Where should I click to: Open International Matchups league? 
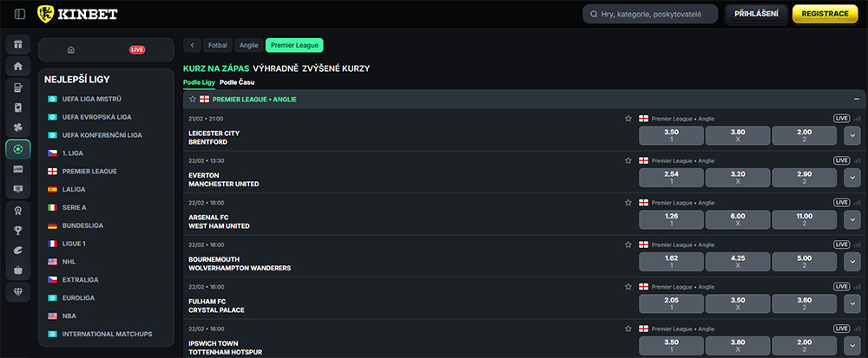click(106, 334)
